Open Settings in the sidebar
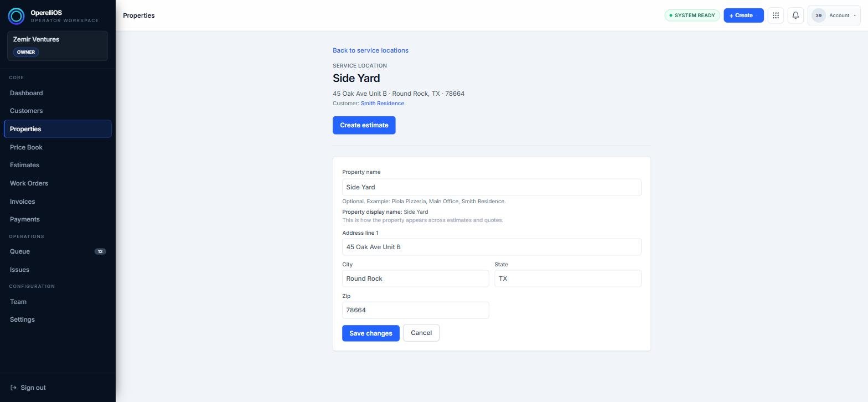The height and width of the screenshot is (402, 868). click(58, 319)
